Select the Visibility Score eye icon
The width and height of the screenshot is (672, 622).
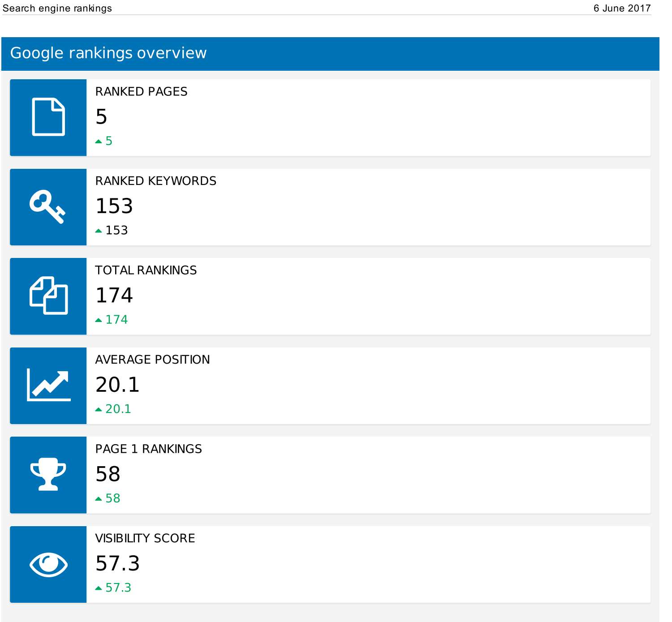[48, 564]
